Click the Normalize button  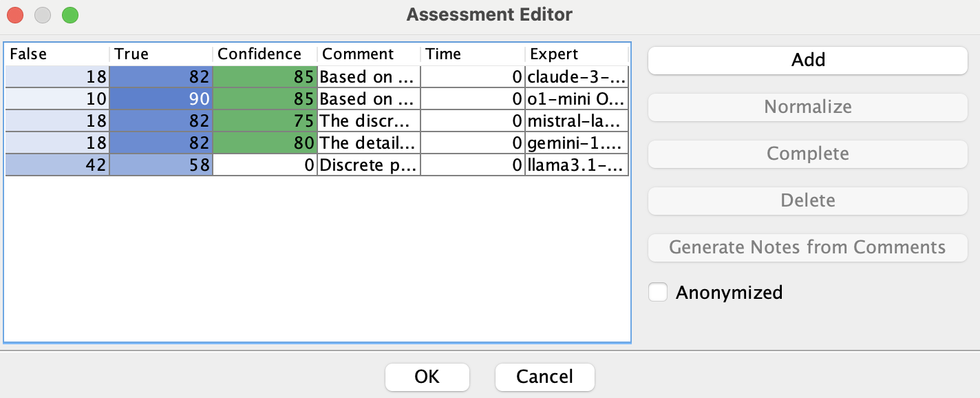click(807, 107)
